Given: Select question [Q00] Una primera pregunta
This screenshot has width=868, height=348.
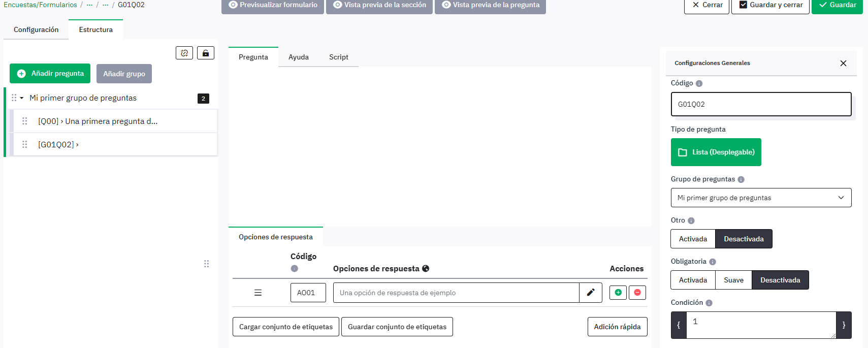Looking at the screenshot, I should pos(98,121).
